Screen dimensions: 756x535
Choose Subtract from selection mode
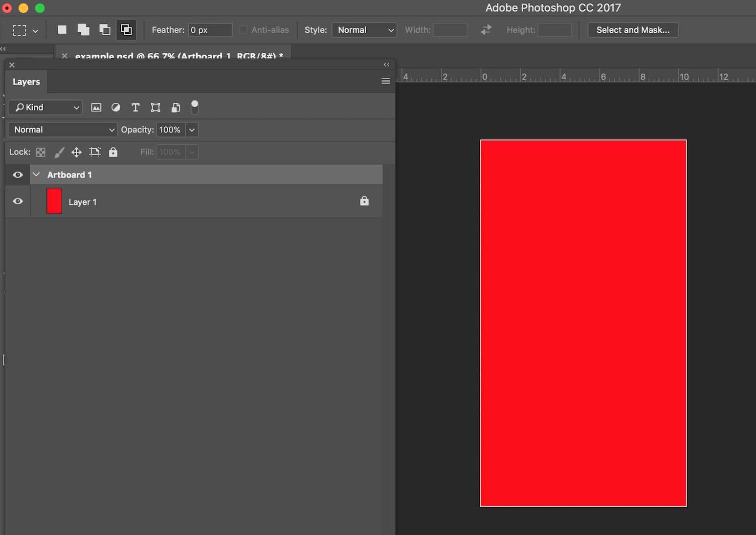(x=105, y=30)
